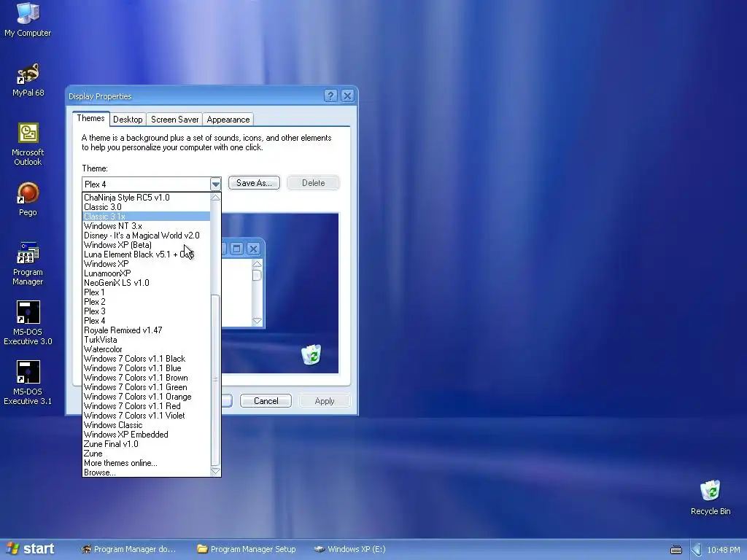747x560 pixels.
Task: Switch to the Screen Saver tab
Action: pyautogui.click(x=174, y=120)
